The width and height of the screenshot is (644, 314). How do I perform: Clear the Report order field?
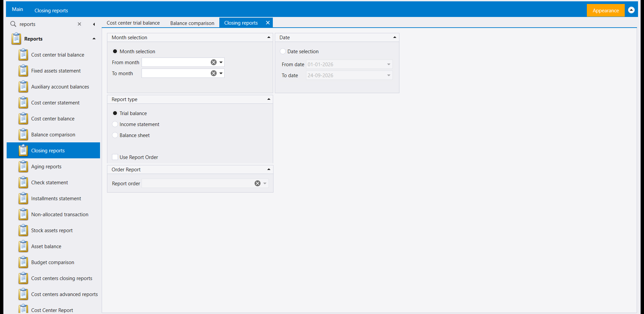pos(258,183)
